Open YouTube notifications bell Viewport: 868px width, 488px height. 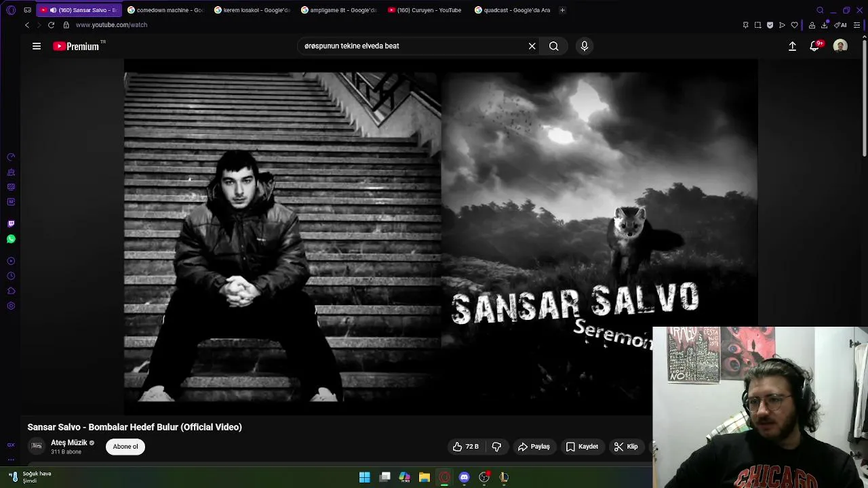point(816,46)
